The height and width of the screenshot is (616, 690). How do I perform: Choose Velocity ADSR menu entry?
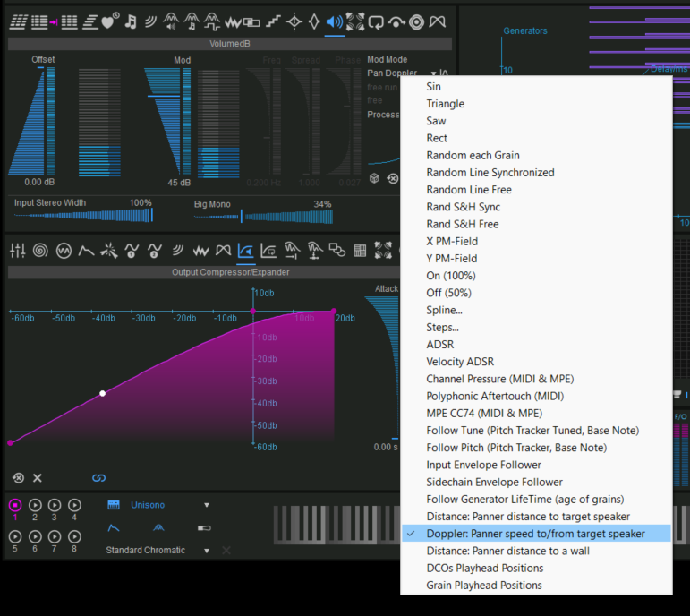pyautogui.click(x=536, y=362)
